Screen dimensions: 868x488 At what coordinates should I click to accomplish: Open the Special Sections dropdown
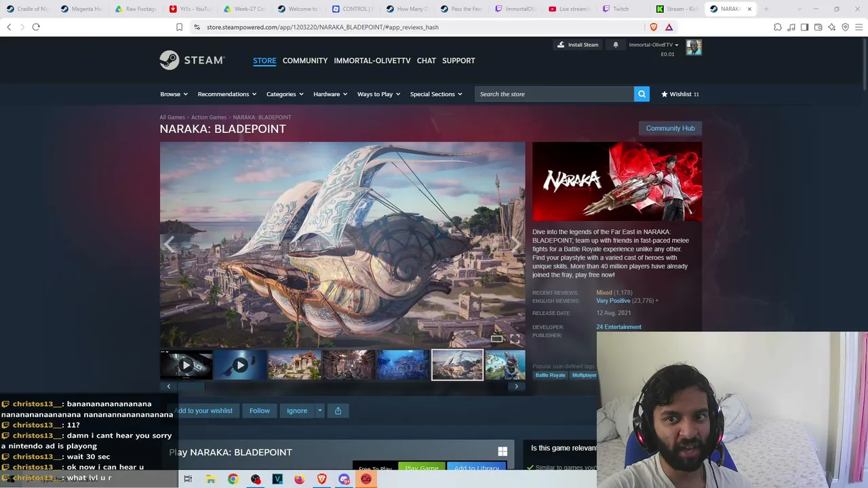[x=436, y=94]
